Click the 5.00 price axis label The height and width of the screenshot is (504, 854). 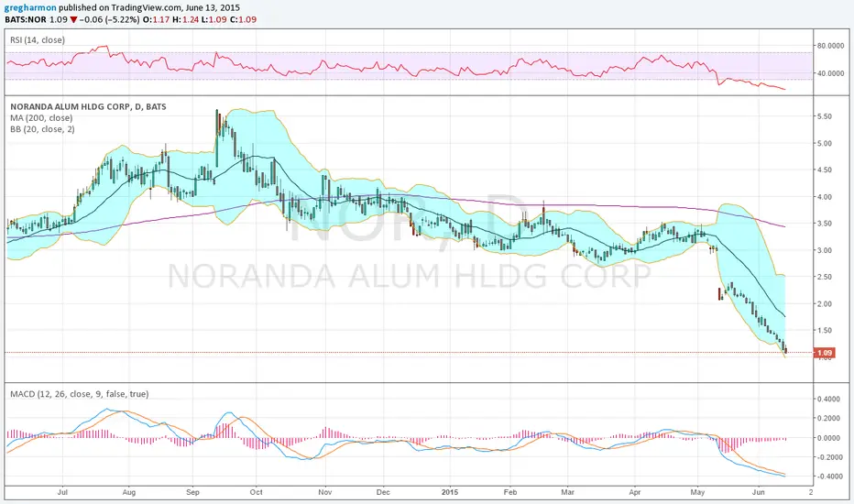coord(824,143)
